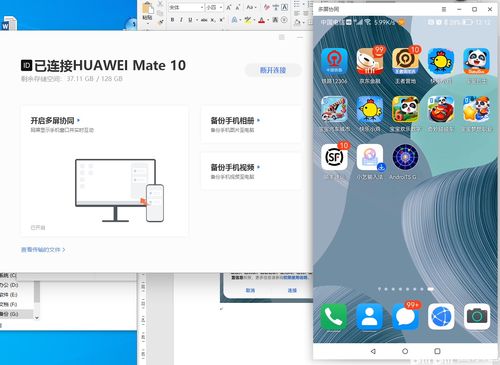Screen dimensions: 500x365
Task: Open the underline style dropdown arrow
Action: pos(197,20)
